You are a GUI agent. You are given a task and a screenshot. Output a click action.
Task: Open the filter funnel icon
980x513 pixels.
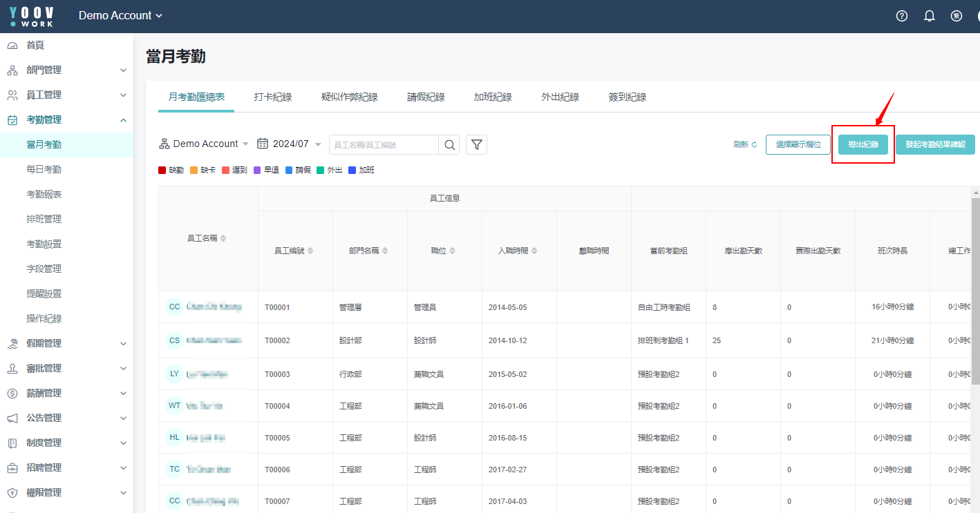coord(477,144)
